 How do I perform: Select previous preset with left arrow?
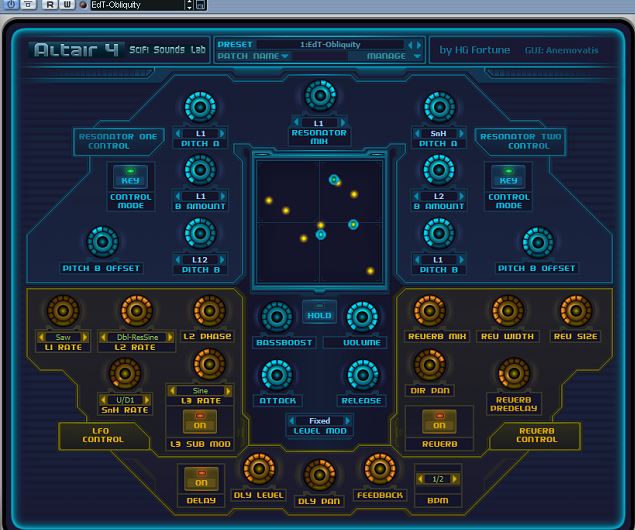410,45
